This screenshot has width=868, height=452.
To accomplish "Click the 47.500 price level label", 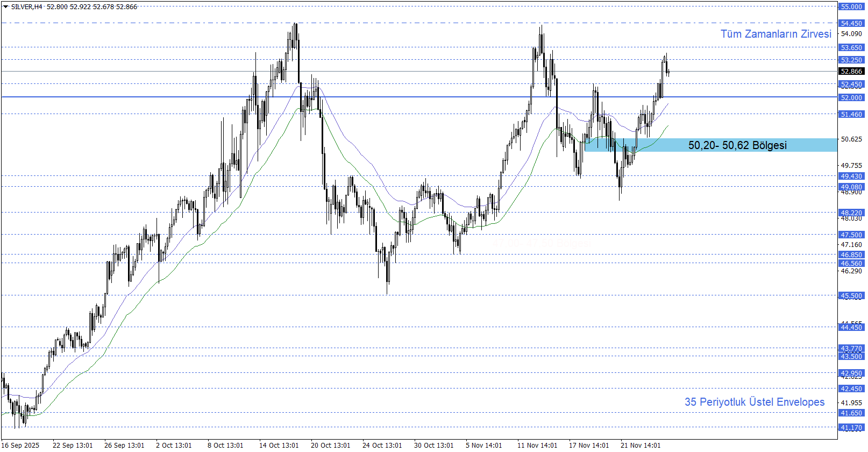I will tap(851, 235).
